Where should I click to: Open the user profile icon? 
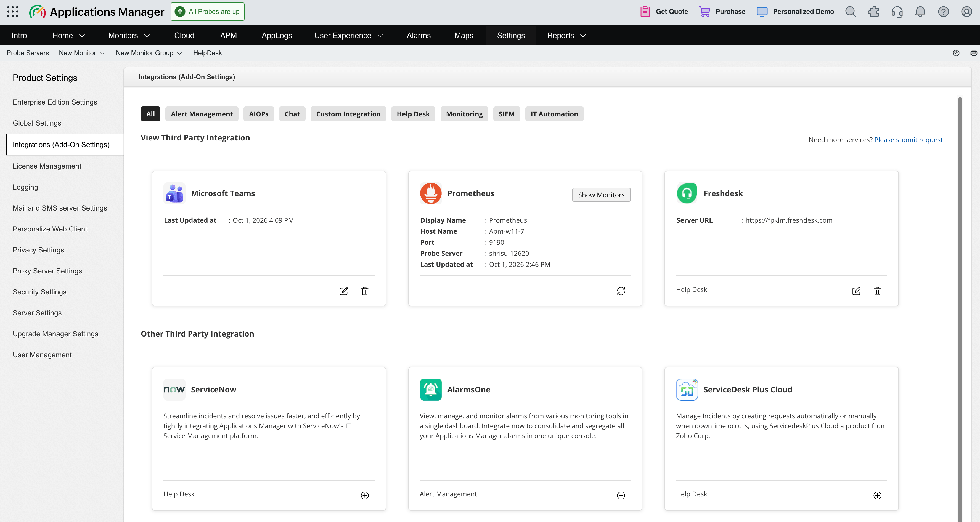[967, 11]
